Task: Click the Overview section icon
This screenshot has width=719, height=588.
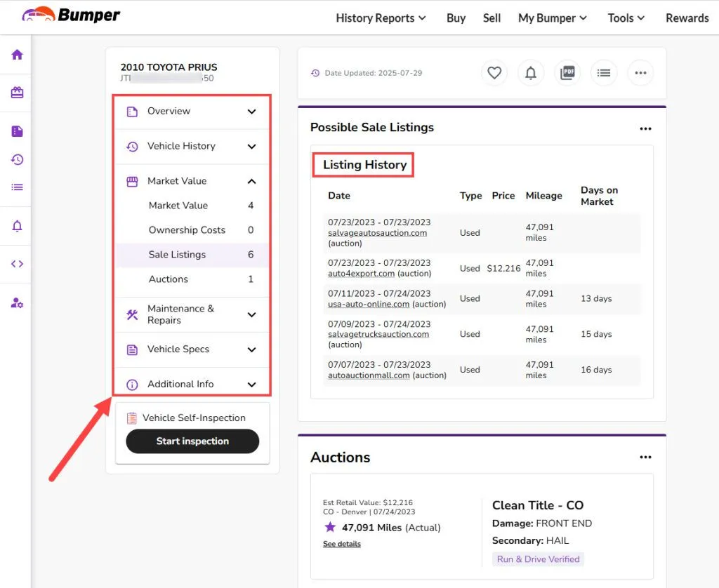Action: point(132,112)
